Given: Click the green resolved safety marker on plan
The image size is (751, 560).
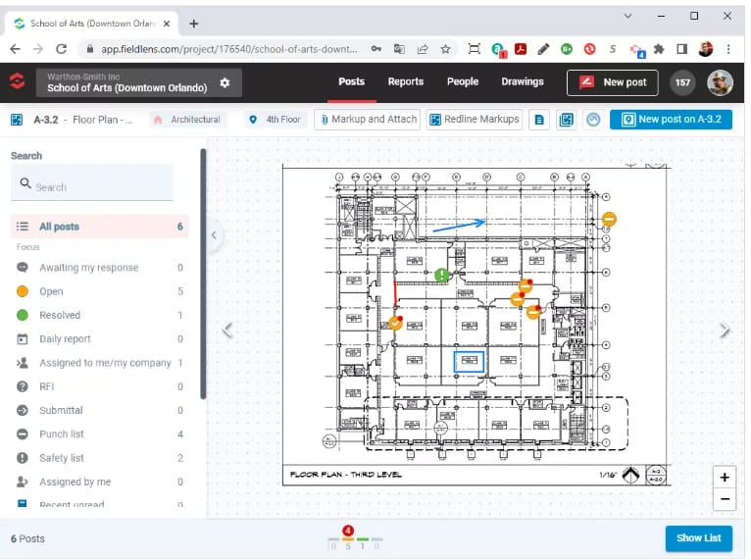Looking at the screenshot, I should 443,276.
